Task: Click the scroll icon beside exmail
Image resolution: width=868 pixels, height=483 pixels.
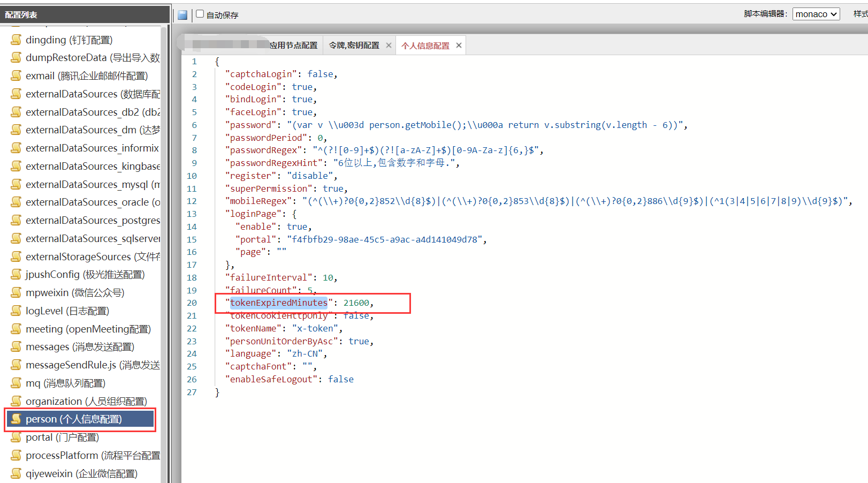Action: click(17, 76)
